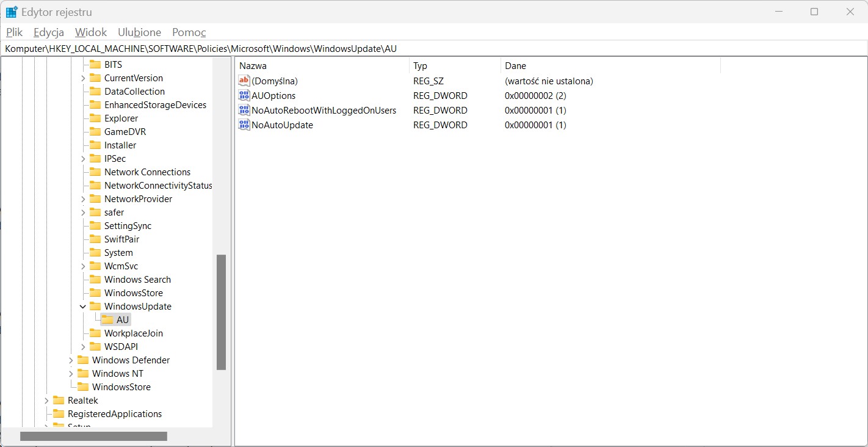Screen dimensions: 868x447
Task: Expand the NetworkProvider key
Action: pos(83,198)
